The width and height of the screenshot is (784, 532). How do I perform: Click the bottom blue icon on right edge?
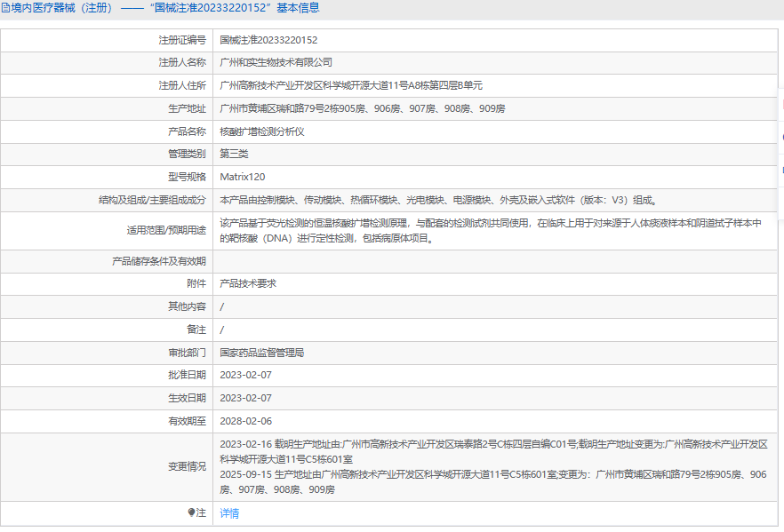coord(780,169)
